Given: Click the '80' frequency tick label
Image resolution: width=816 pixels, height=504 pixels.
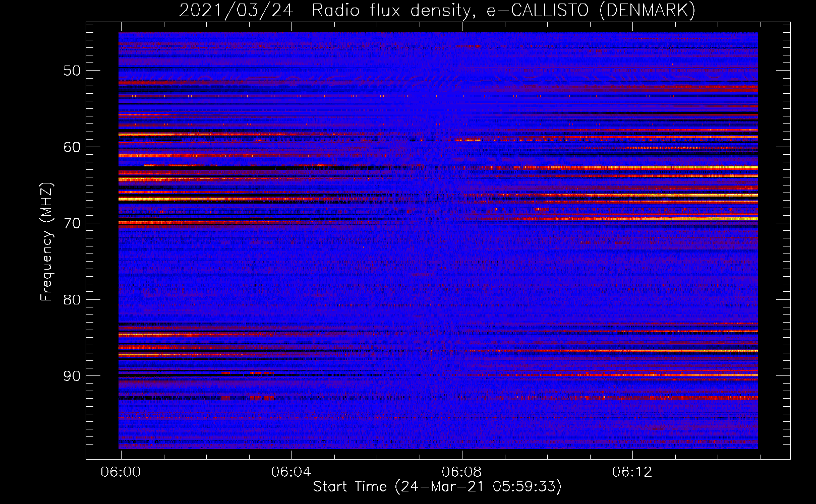Looking at the screenshot, I should point(72,300).
